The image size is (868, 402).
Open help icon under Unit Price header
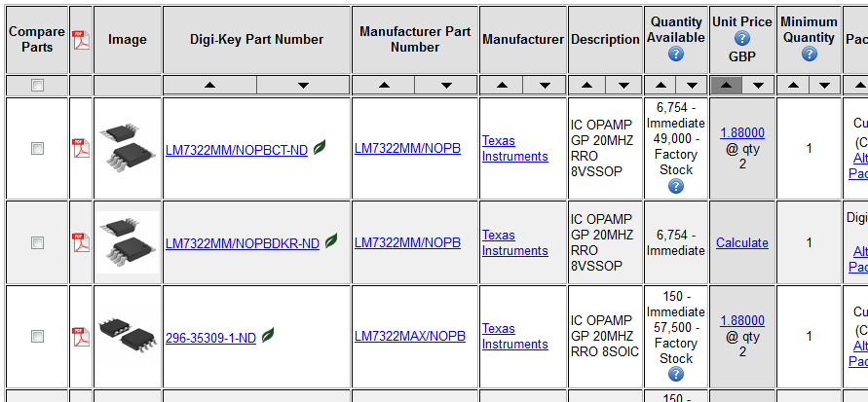pyautogui.click(x=741, y=38)
